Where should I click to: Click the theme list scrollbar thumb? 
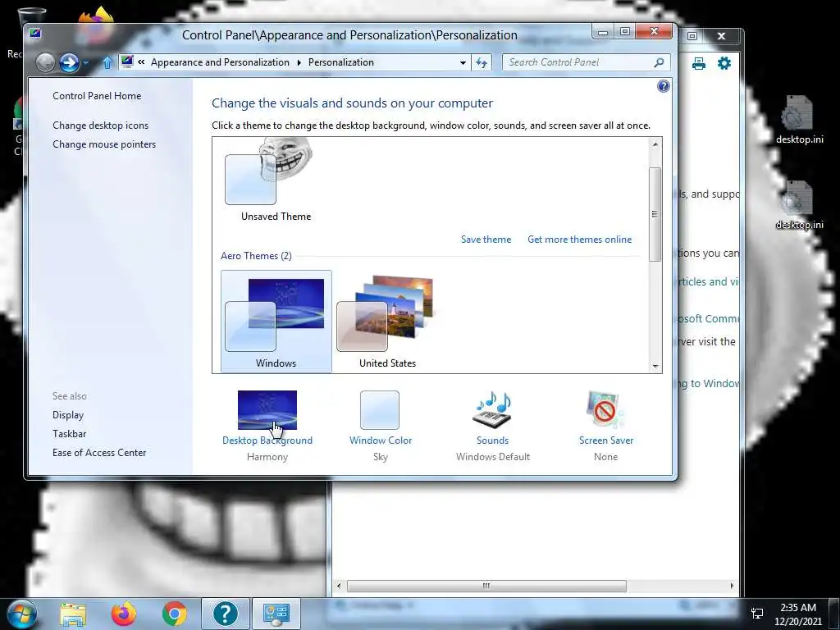coord(655,214)
